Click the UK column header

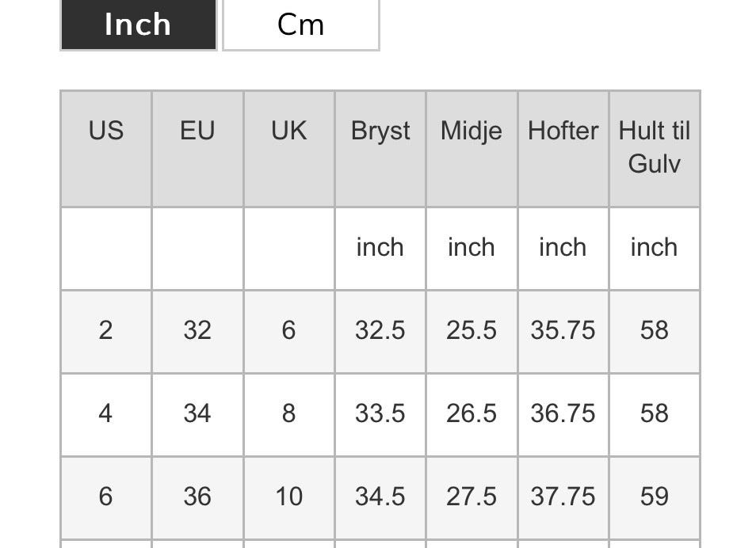pos(288,131)
